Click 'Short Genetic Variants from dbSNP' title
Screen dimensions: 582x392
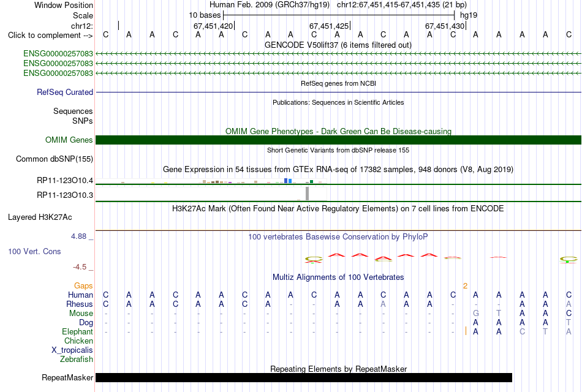click(338, 150)
